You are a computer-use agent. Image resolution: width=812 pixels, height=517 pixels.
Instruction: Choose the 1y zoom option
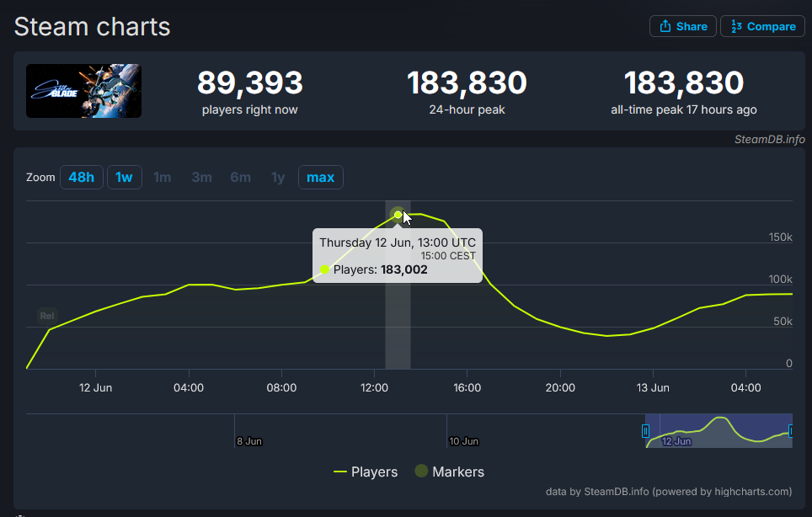point(278,178)
